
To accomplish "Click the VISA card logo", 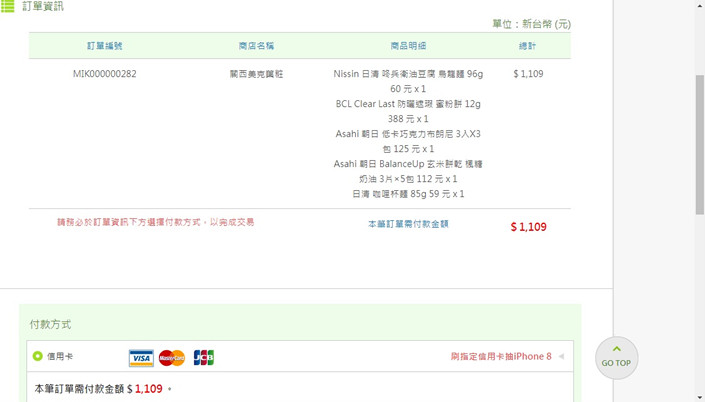I will tap(141, 357).
